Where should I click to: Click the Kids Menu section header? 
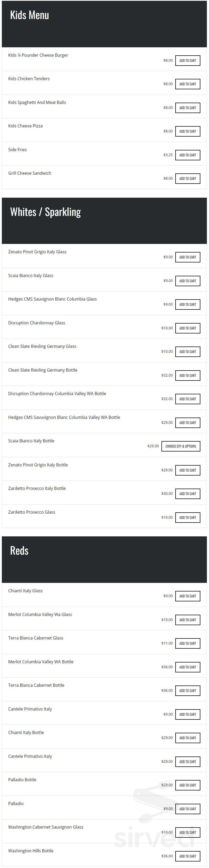29,15
